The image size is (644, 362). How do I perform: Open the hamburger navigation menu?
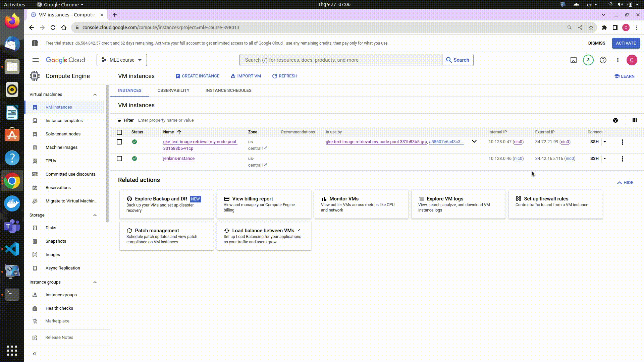(36, 60)
